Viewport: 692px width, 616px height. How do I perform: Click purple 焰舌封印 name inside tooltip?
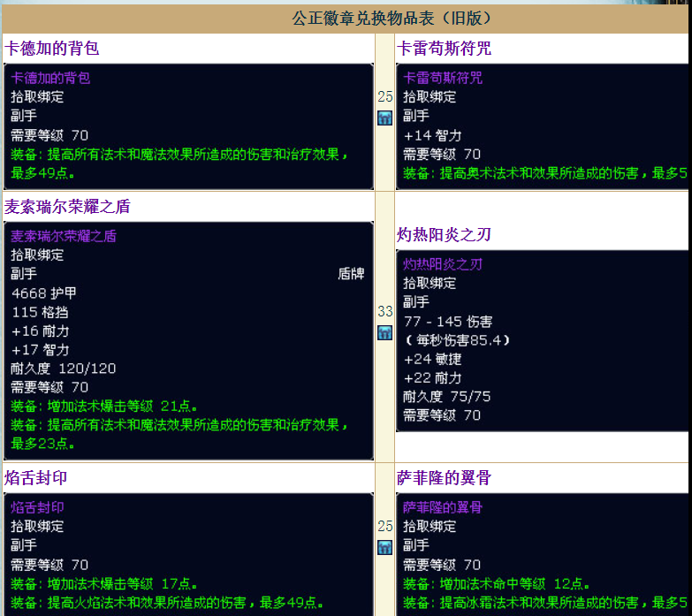click(x=37, y=507)
